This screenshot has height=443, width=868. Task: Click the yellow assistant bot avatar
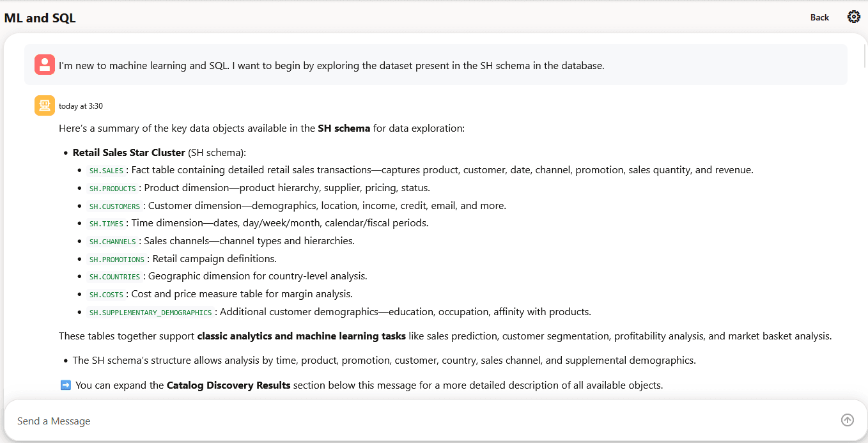point(45,105)
